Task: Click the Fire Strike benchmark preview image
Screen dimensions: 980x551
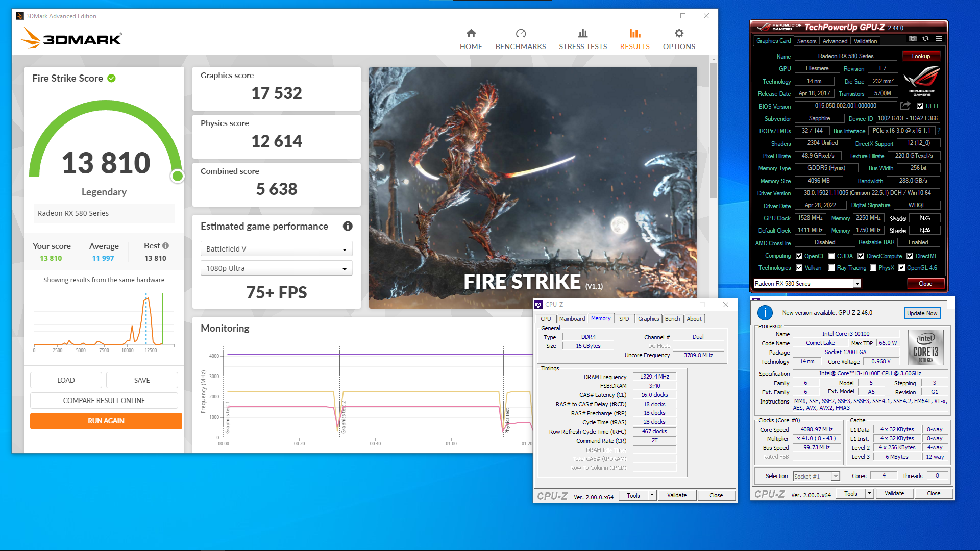Action: click(x=533, y=187)
